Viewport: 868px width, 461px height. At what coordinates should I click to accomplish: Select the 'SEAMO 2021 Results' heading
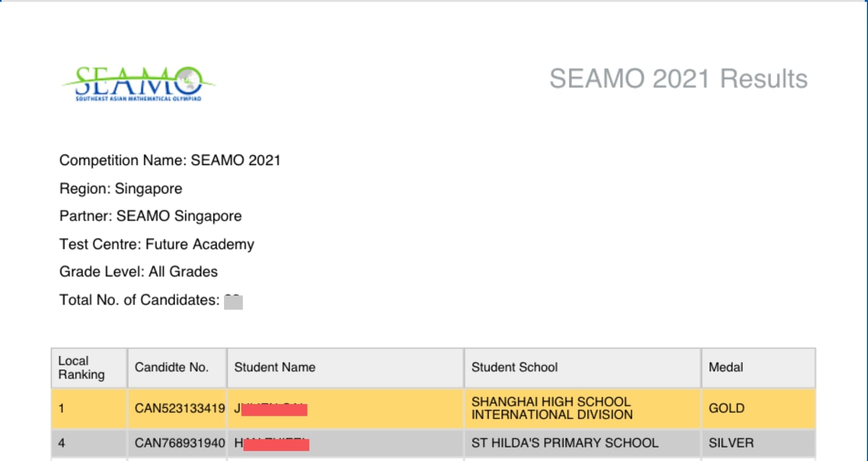pos(679,79)
